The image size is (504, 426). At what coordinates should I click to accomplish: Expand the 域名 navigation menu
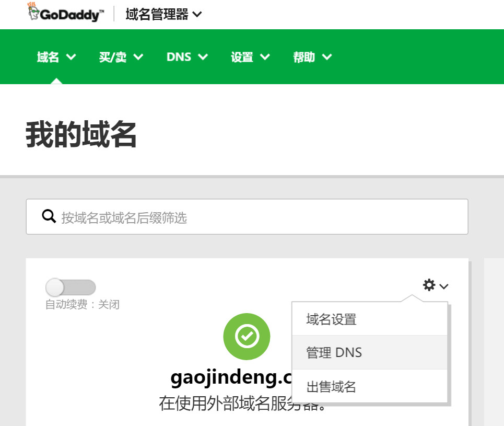click(56, 57)
